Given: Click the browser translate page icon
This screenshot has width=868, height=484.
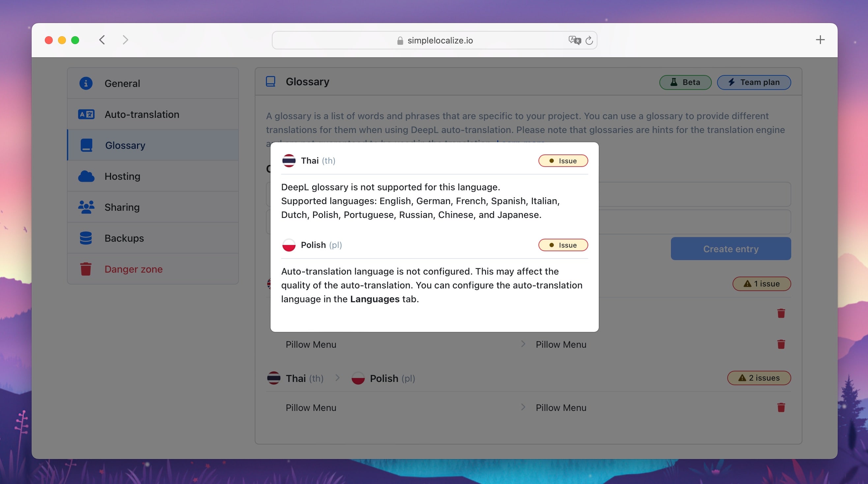Looking at the screenshot, I should (574, 40).
